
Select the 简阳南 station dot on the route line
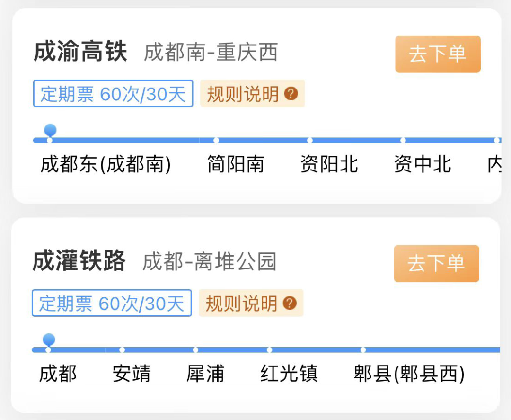(216, 140)
